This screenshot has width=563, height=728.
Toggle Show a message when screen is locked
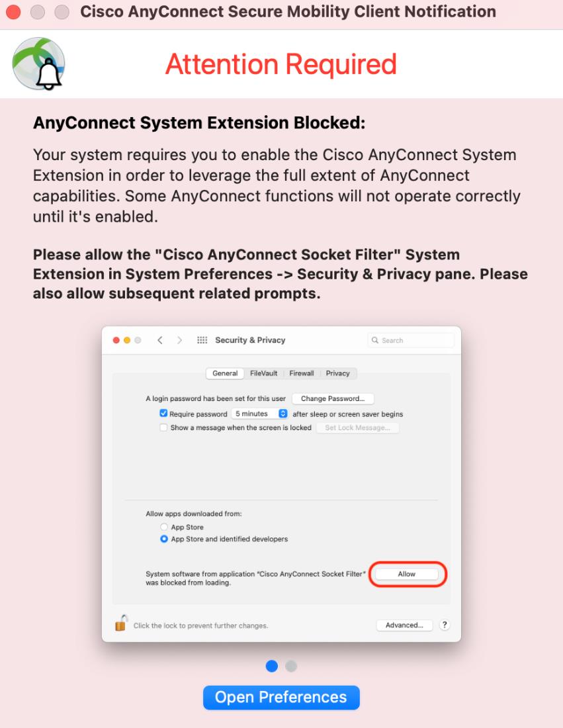click(163, 428)
